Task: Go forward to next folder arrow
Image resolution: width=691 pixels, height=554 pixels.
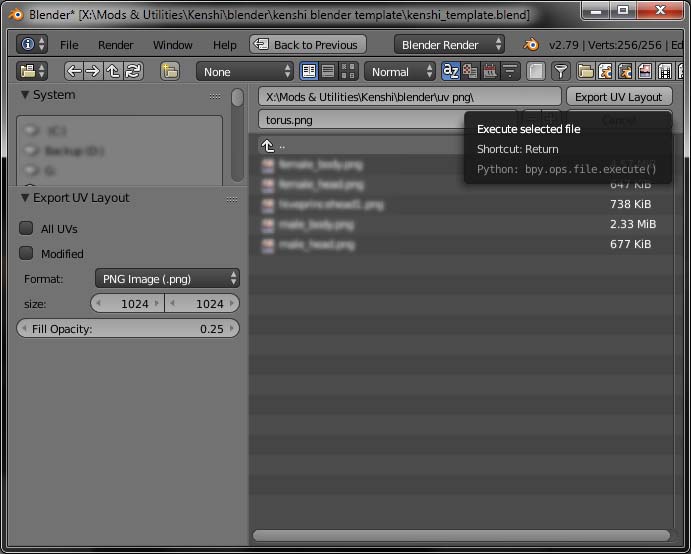Action: pos(93,71)
